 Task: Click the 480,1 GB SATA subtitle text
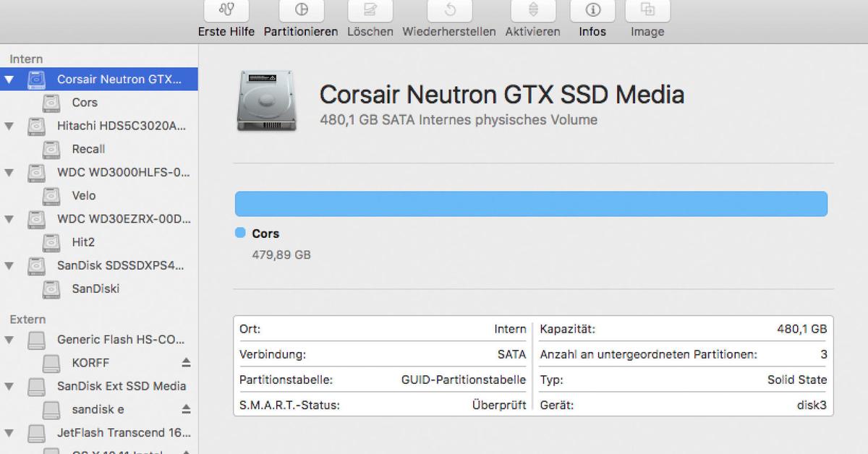(459, 119)
